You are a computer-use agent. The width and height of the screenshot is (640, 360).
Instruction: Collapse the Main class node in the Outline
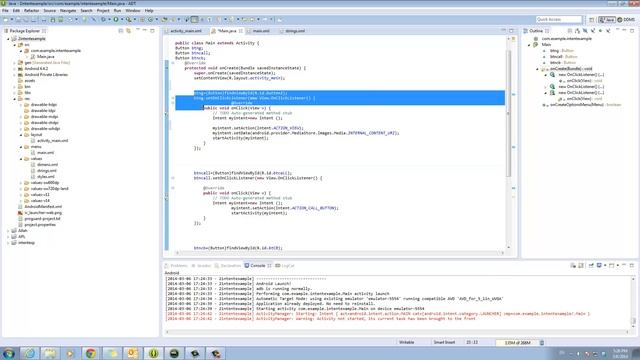529,45
